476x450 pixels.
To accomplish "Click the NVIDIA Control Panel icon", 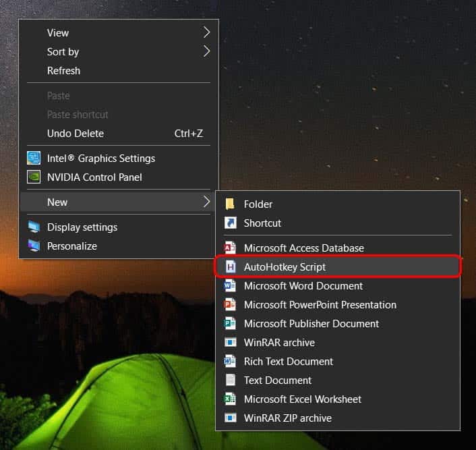I will point(34,177).
